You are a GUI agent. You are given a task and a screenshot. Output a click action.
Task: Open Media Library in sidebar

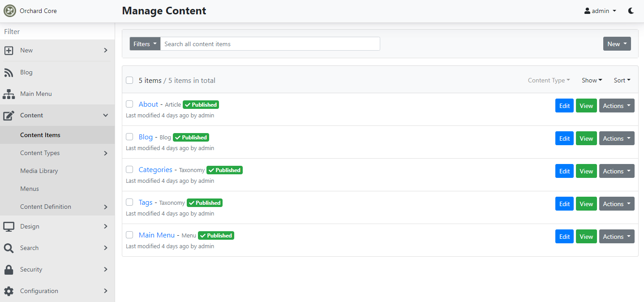click(57, 171)
